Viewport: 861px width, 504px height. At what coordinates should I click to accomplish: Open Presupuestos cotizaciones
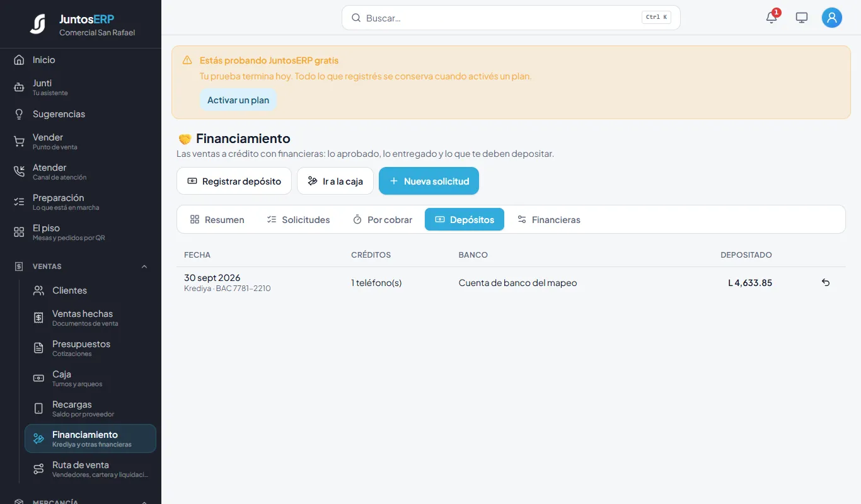[90, 348]
